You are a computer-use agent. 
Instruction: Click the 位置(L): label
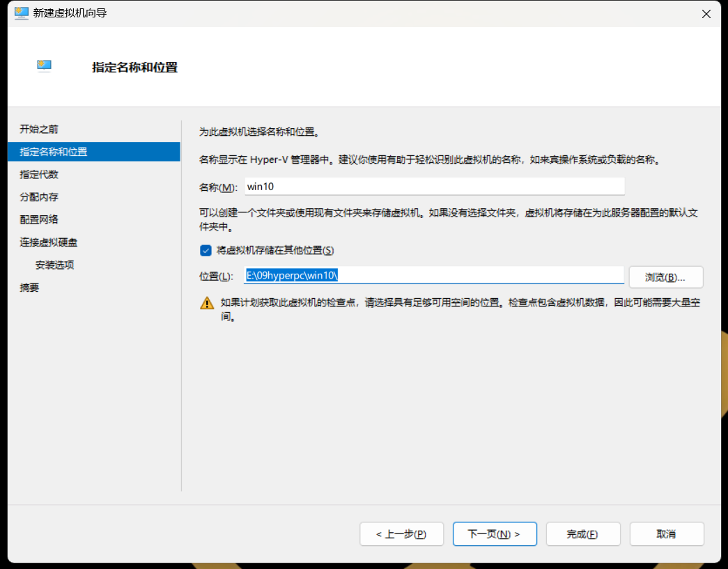coord(216,276)
